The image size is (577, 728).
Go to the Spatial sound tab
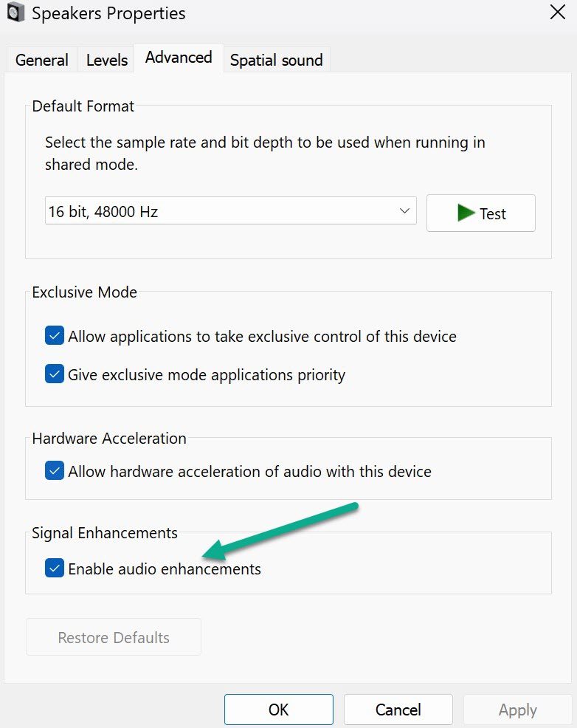coord(277,60)
